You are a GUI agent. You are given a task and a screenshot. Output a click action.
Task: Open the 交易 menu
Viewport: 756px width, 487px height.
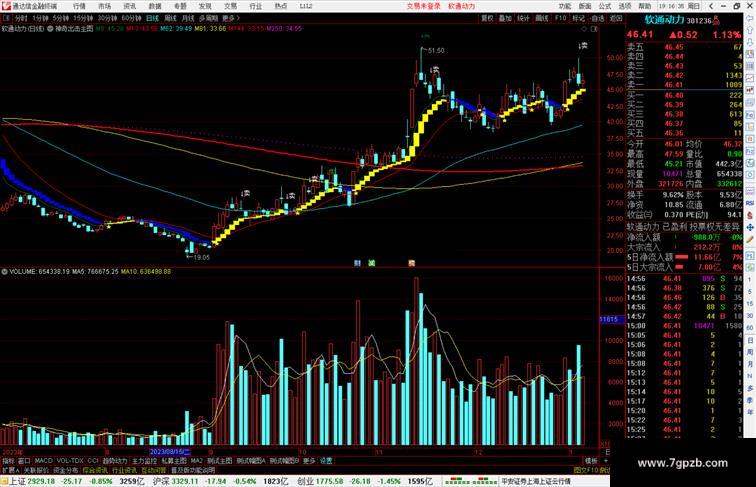[x=230, y=6]
